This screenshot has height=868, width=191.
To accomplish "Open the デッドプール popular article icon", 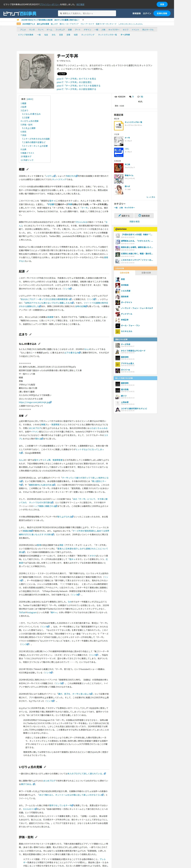I will pos(118,314).
